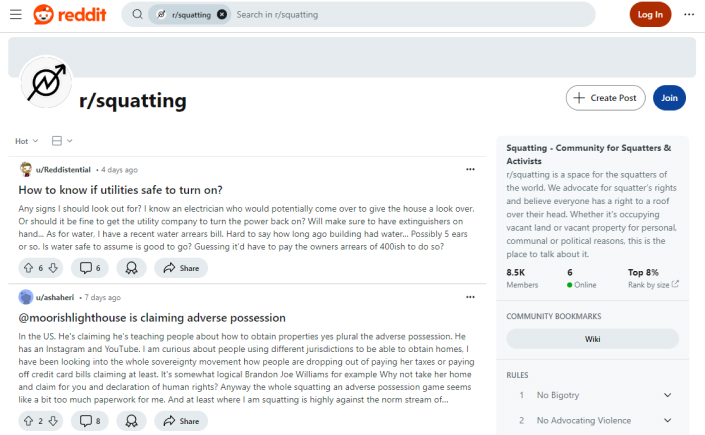Screen dimensions: 705x435
Task: Join the r/squatting community
Action: [669, 98]
